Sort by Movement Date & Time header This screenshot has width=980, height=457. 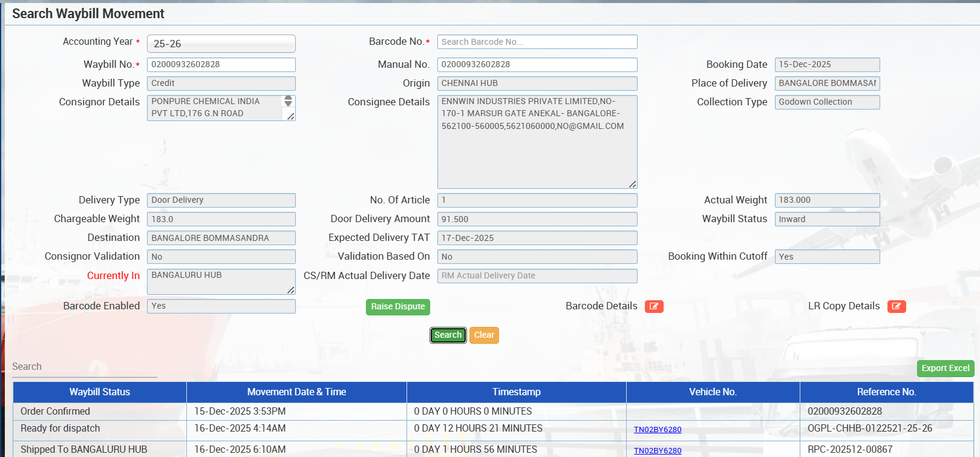click(296, 392)
